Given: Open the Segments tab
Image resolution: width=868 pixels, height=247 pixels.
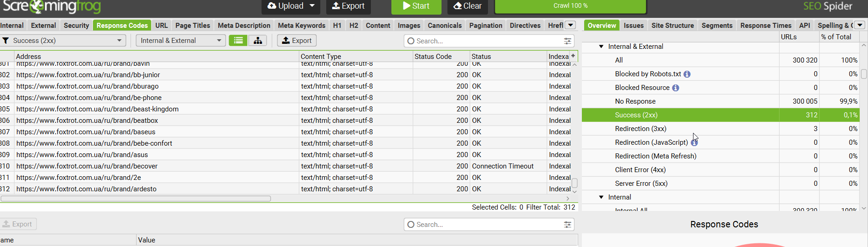Looking at the screenshot, I should click(717, 26).
